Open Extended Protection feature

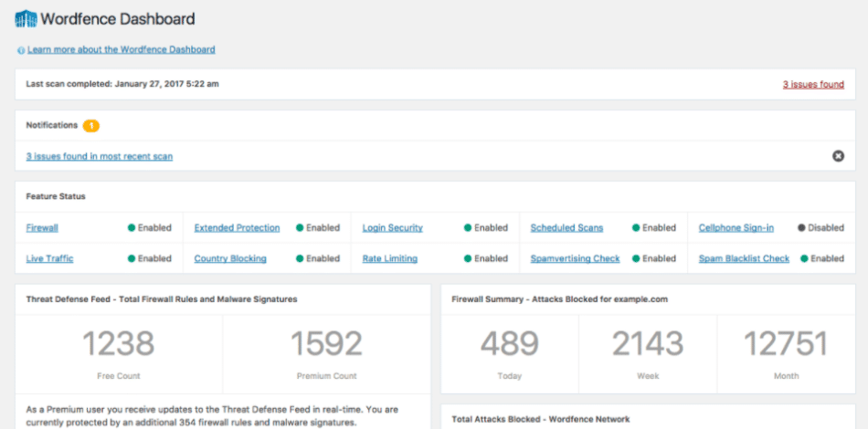[x=237, y=228]
